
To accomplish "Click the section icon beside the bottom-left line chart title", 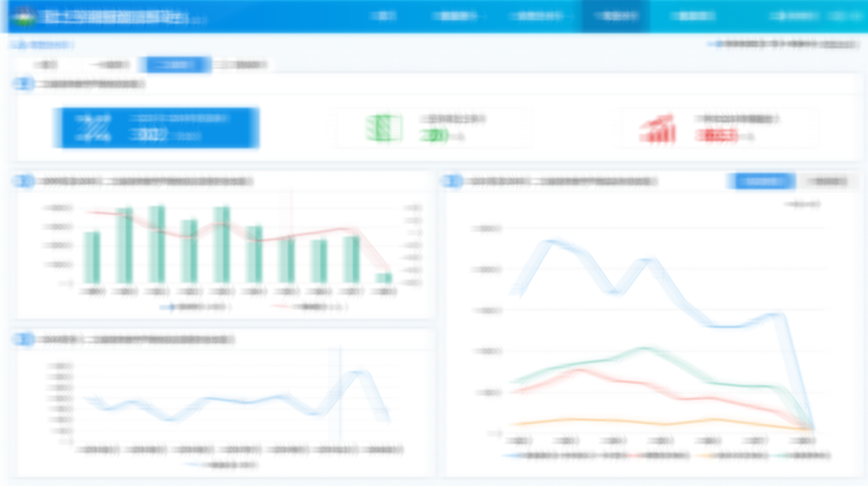I will pyautogui.click(x=24, y=340).
